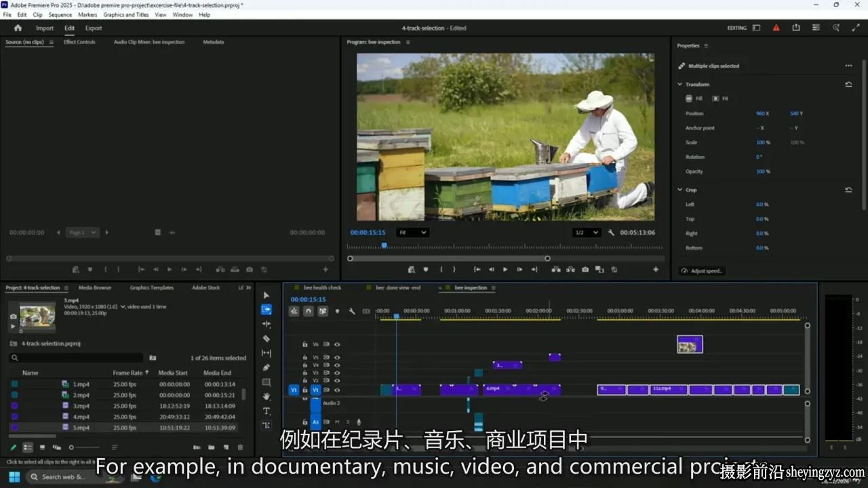Viewport: 868px width, 488px height.
Task: Choose the Ripple Edit tool
Action: coord(266,324)
